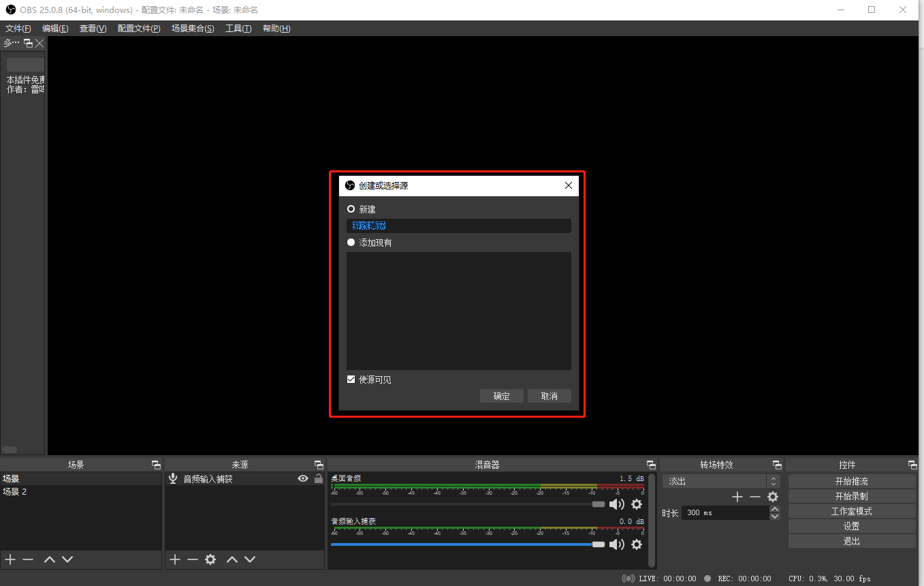Increase duration with the up stepper arrow
924x586 pixels.
(774, 509)
